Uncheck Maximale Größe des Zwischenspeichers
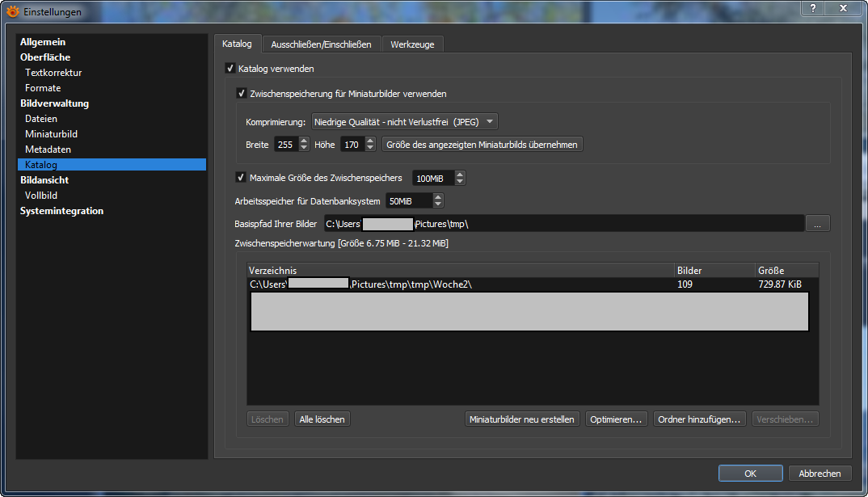868x497 pixels. [241, 178]
